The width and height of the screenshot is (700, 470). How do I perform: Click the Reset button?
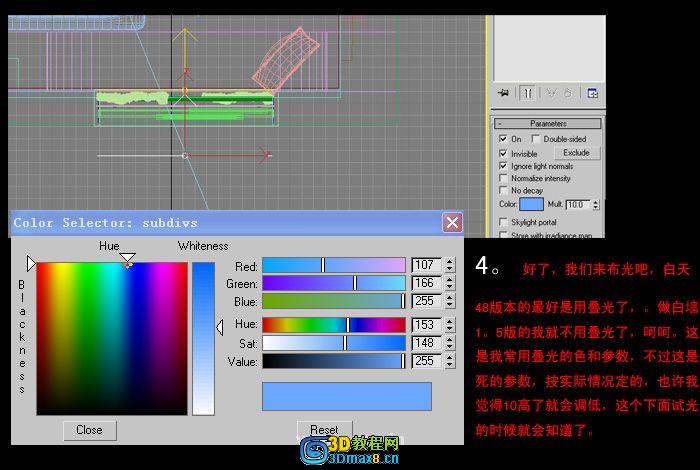click(325, 430)
